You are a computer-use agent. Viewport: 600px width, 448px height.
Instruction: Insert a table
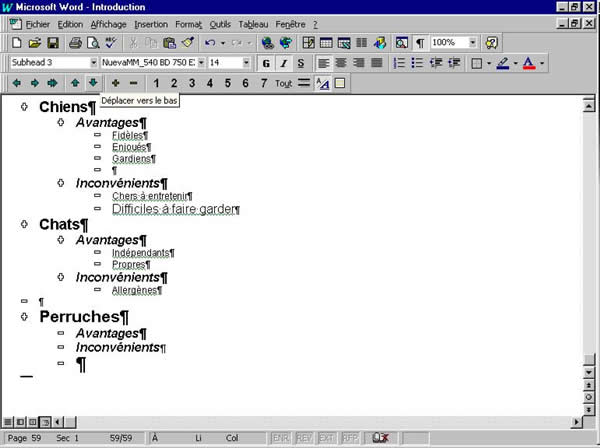click(326, 43)
